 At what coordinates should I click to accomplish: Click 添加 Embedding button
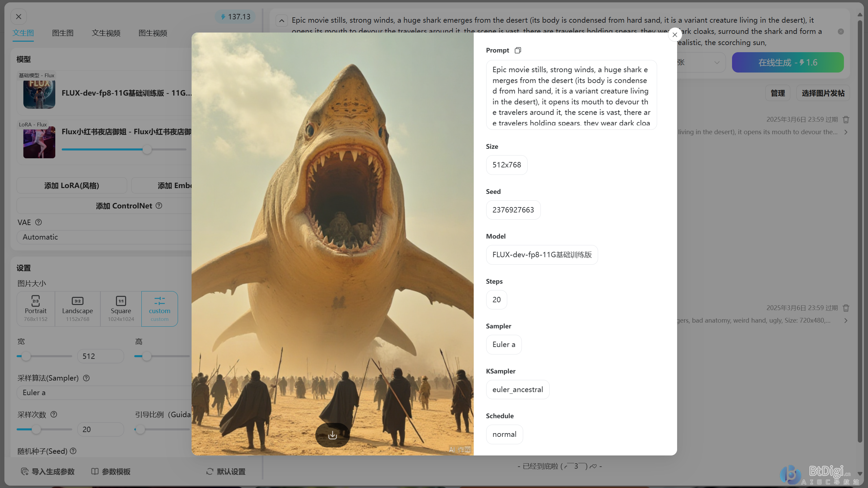tap(162, 185)
